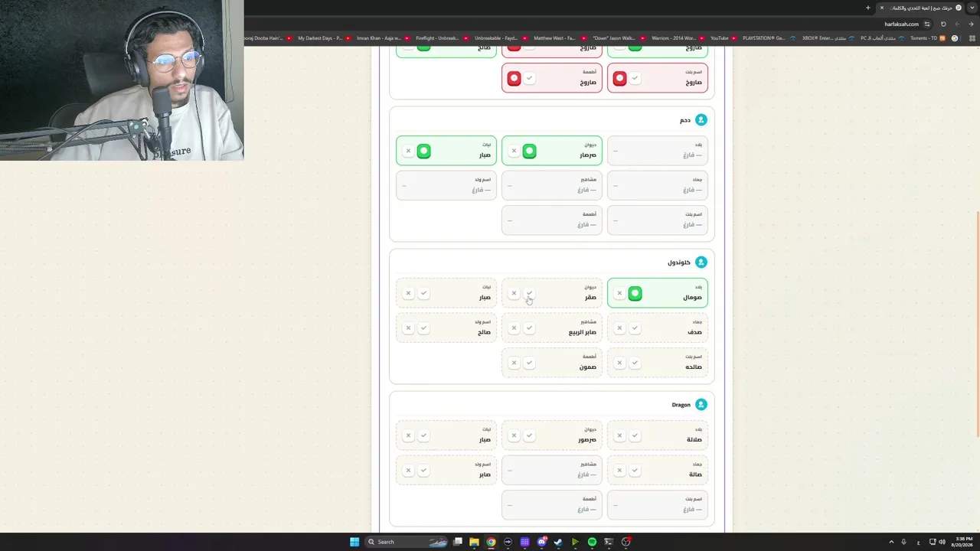Toggle green approved mark on دحم's صرصار
This screenshot has height=551, width=980.
point(529,151)
